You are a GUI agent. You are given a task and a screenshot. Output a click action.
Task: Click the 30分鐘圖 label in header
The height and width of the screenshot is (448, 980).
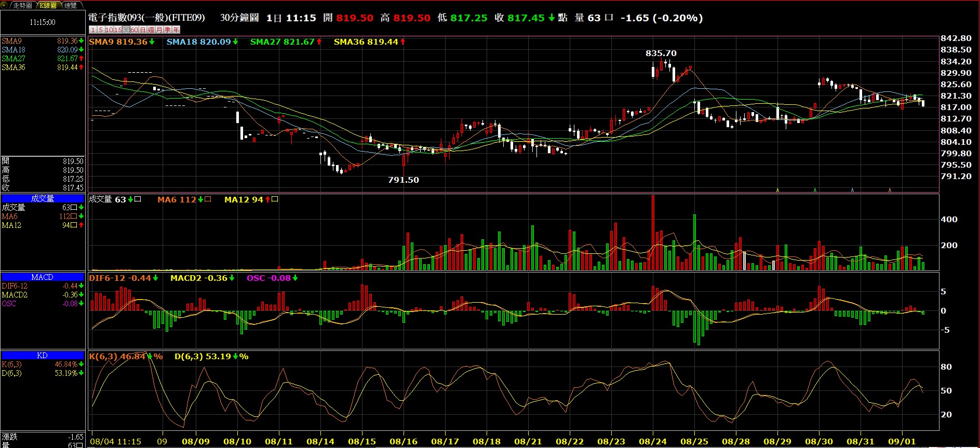pos(239,18)
